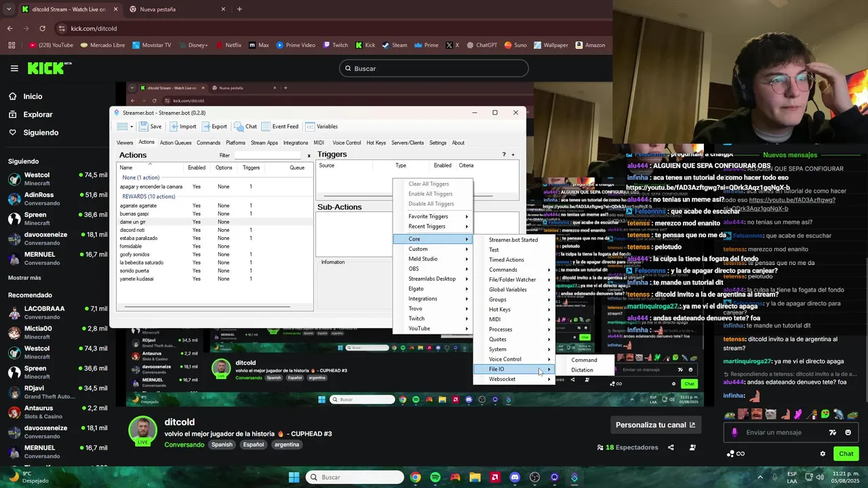Open the ChatGPT bookmark
This screenshot has height=488, width=868.
coord(481,45)
